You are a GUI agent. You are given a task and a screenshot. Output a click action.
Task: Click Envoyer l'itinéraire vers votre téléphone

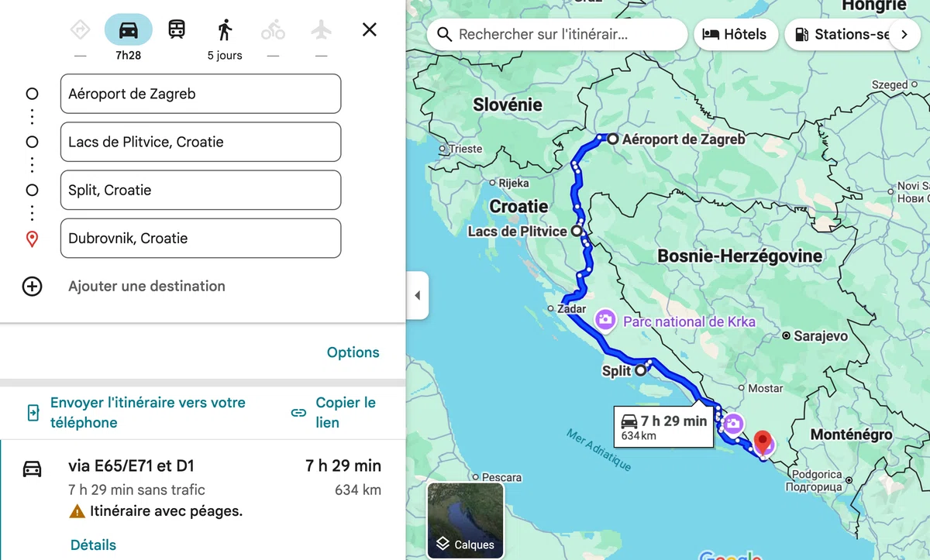pos(148,413)
